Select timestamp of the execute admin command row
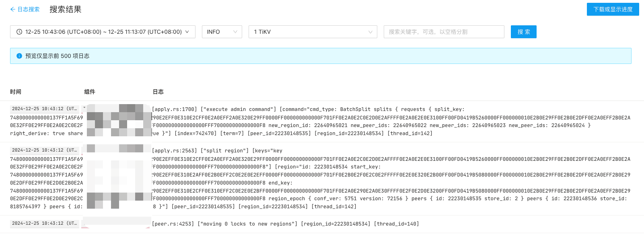The height and width of the screenshot is (236, 644). [44, 109]
